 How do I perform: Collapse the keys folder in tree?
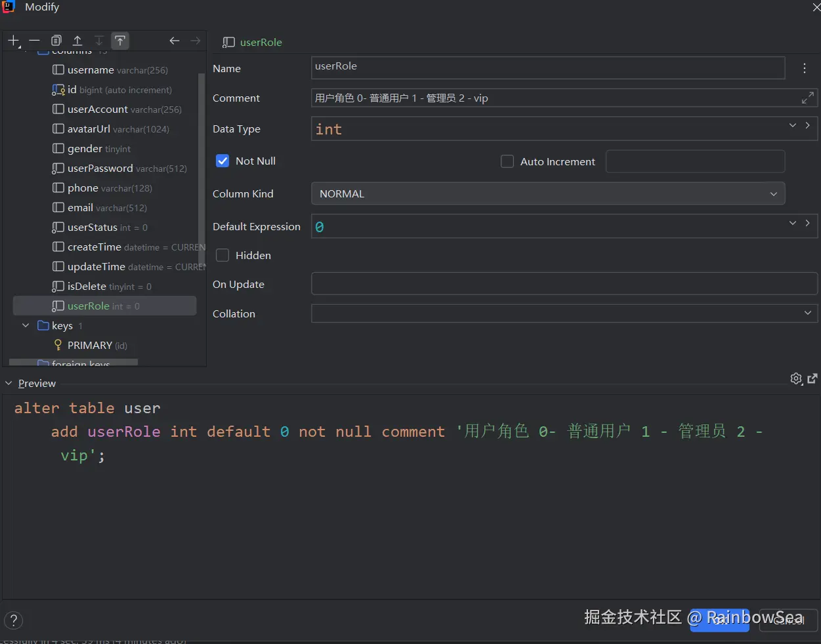(26, 325)
